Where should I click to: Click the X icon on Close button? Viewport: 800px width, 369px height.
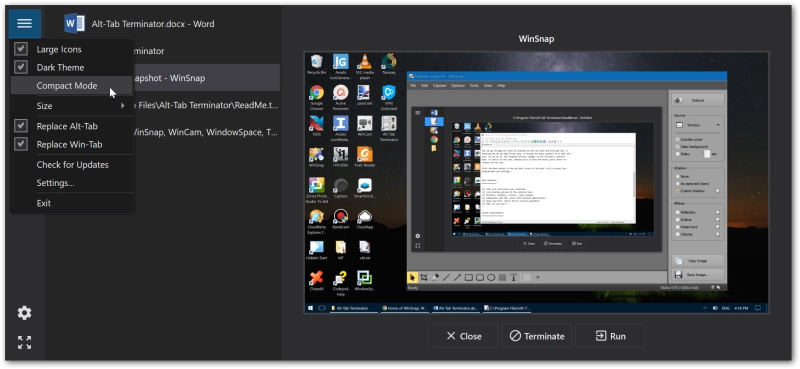451,336
